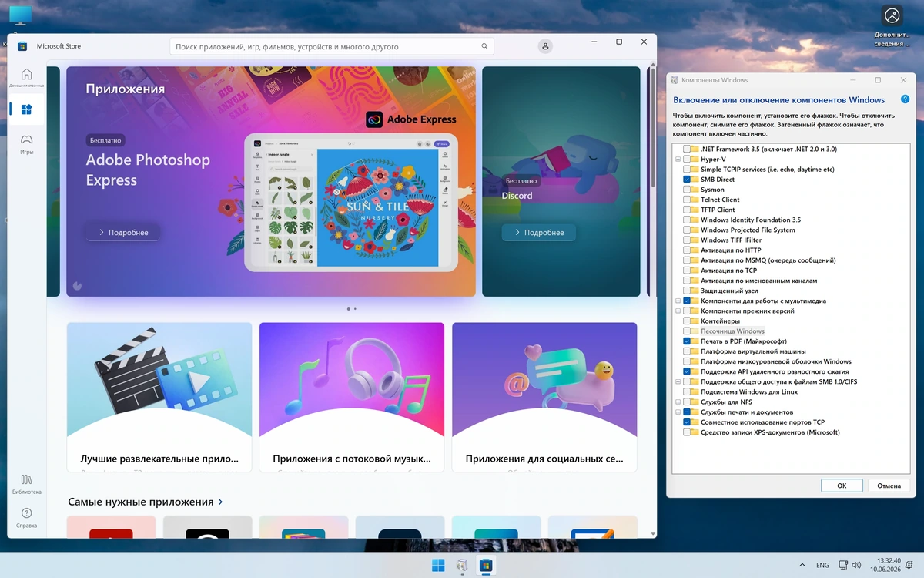Click the Microsoft Store logo in title bar

(x=22, y=46)
